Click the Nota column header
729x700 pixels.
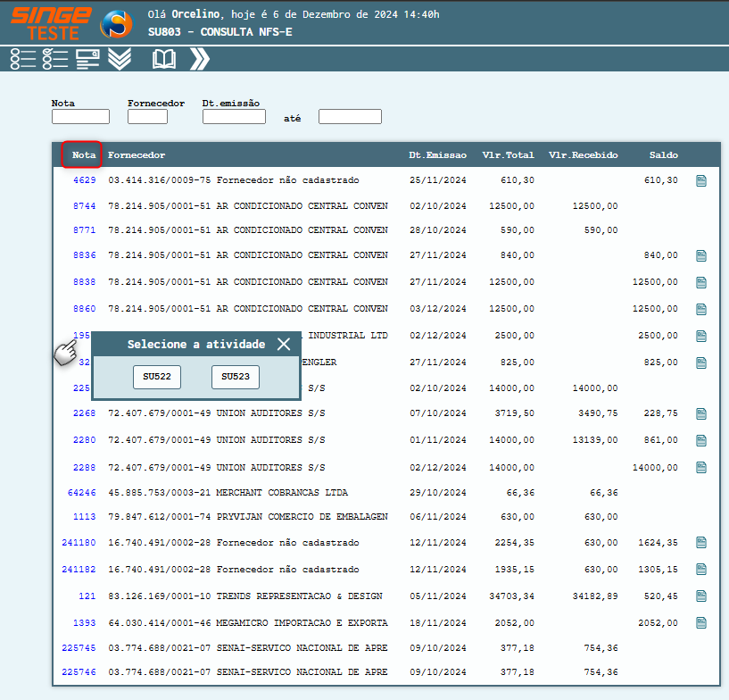click(84, 155)
